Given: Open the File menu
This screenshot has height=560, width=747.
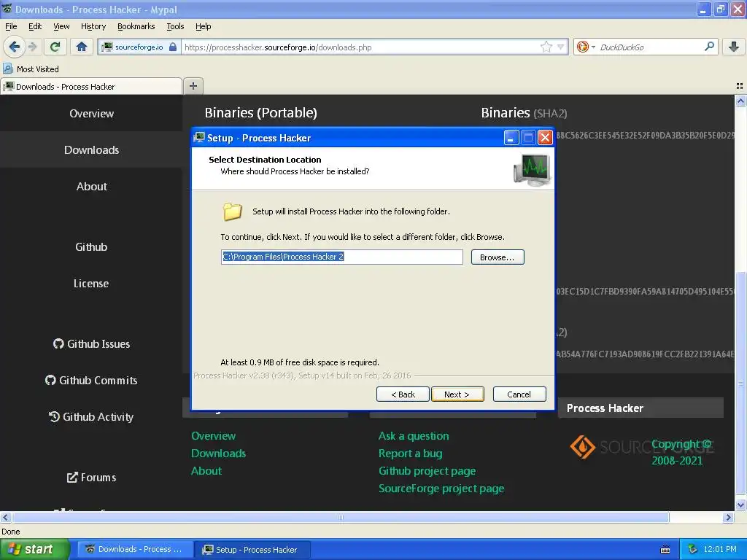Looking at the screenshot, I should click(11, 26).
